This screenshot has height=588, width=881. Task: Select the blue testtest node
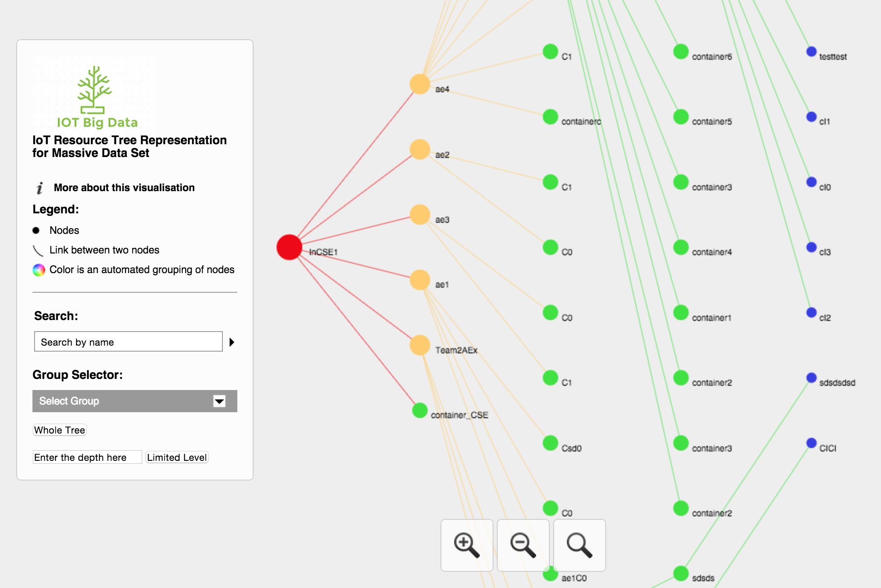[x=811, y=52]
